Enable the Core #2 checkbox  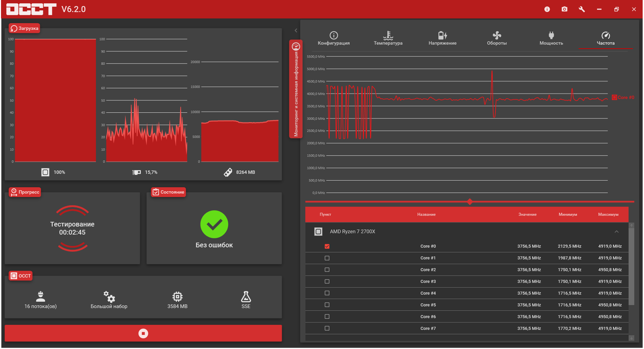coord(327,270)
